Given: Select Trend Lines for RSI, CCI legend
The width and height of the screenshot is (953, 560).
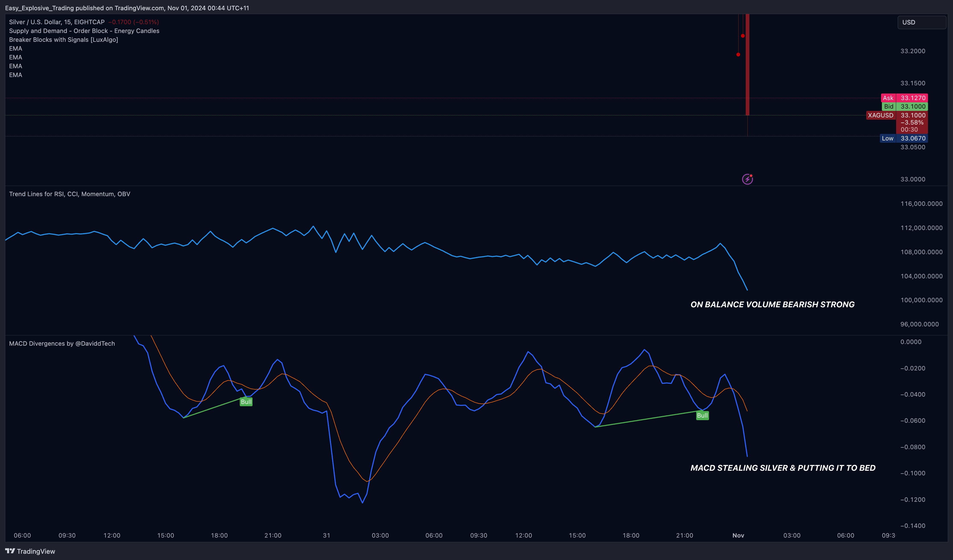Looking at the screenshot, I should pos(70,194).
